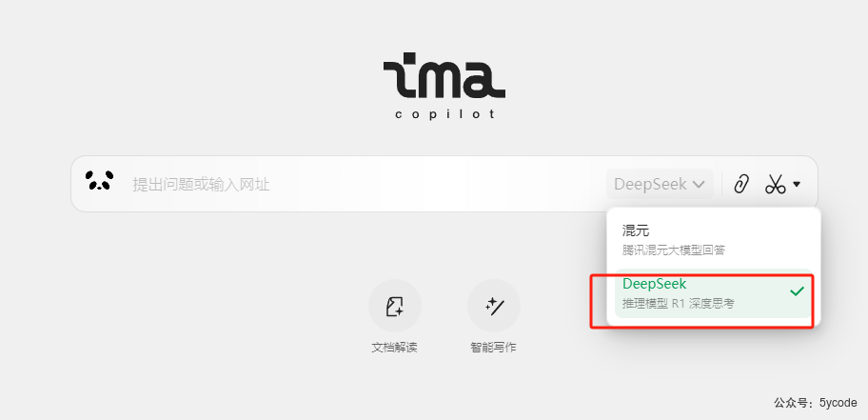Click the DeepSeek label in model selector

click(650, 184)
